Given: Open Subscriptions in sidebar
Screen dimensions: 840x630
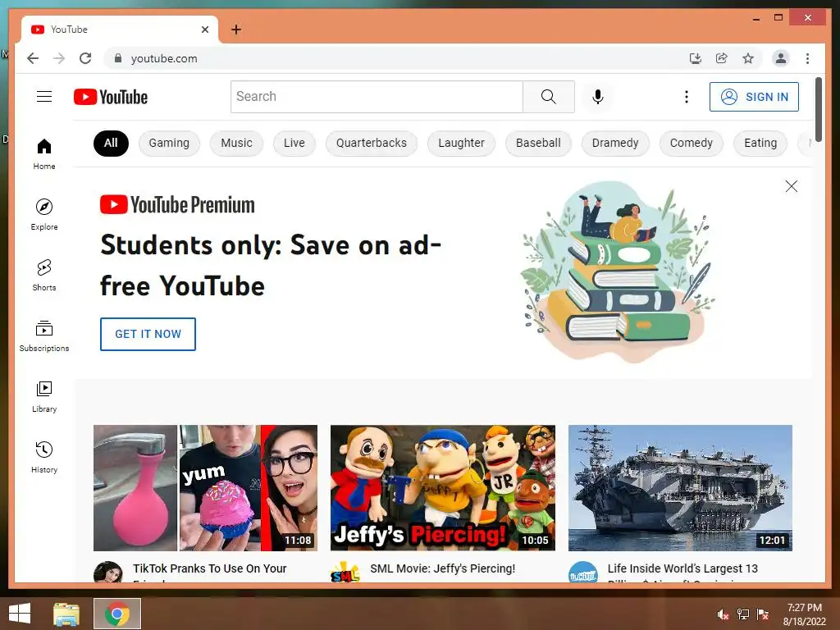Looking at the screenshot, I should 44,336.
